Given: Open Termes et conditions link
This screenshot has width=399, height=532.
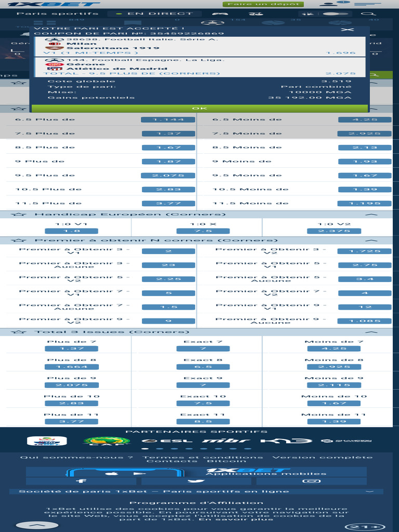Looking at the screenshot, I should (203, 457).
